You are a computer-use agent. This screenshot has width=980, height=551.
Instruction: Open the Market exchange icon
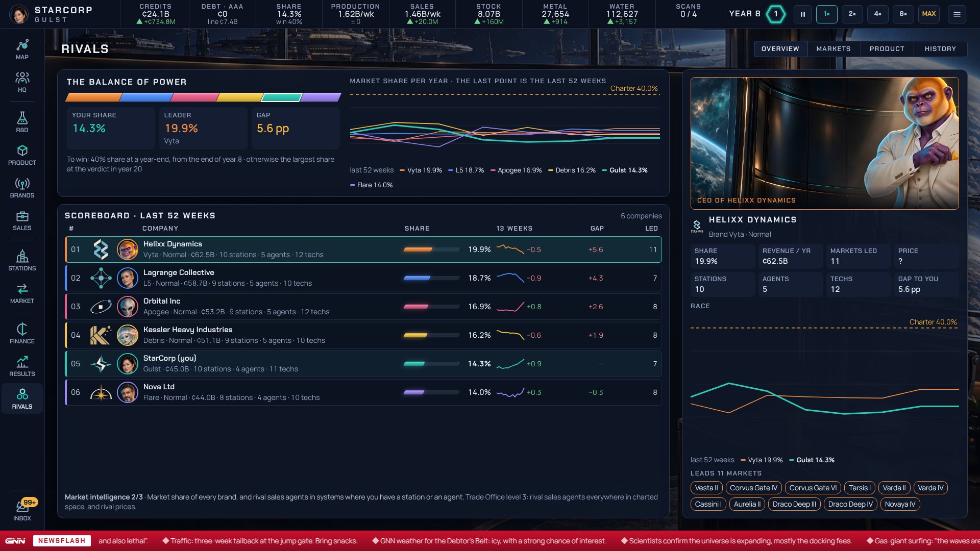coord(22,293)
